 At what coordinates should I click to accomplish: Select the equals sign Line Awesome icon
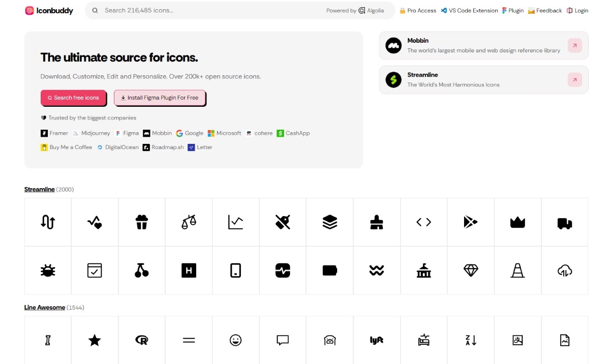189,340
